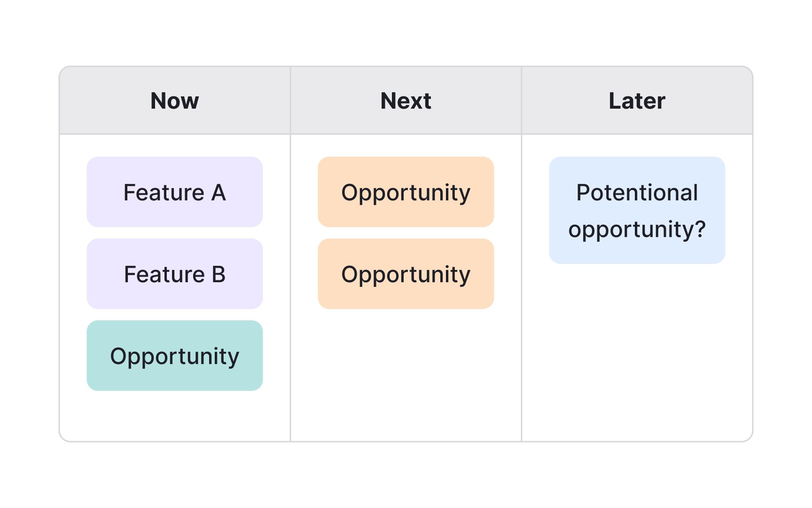812x508 pixels.
Task: Click the teal Opportunity card in Now
Action: click(x=175, y=356)
